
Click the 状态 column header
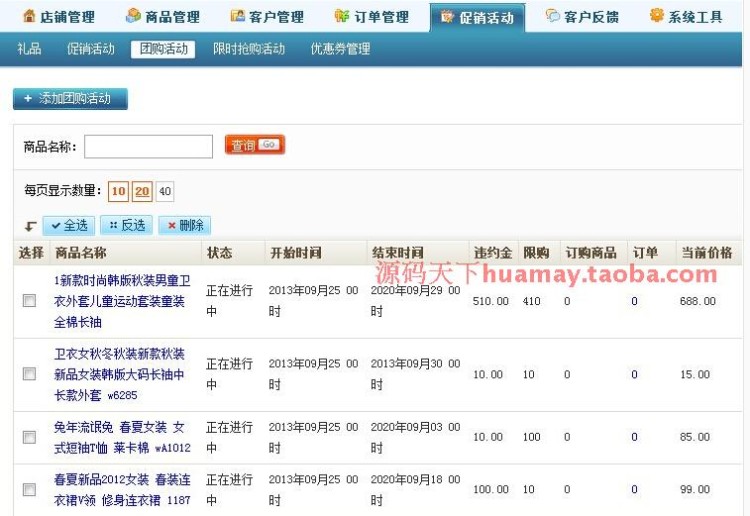(220, 253)
